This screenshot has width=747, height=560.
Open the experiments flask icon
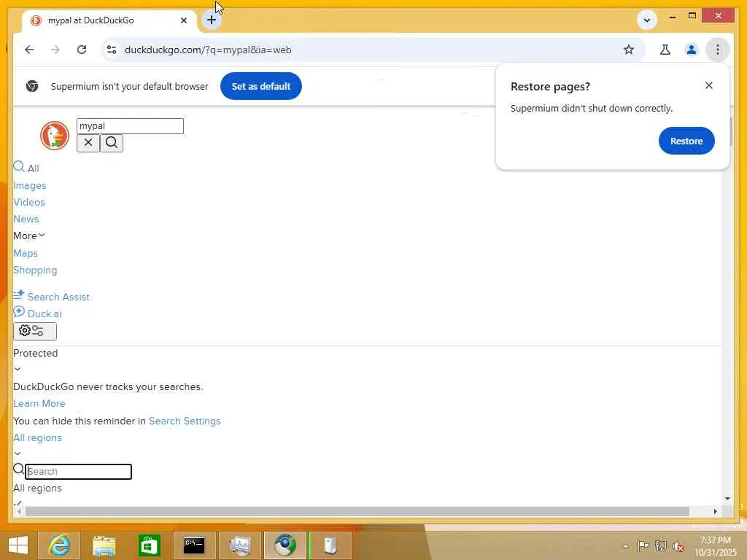665,50
